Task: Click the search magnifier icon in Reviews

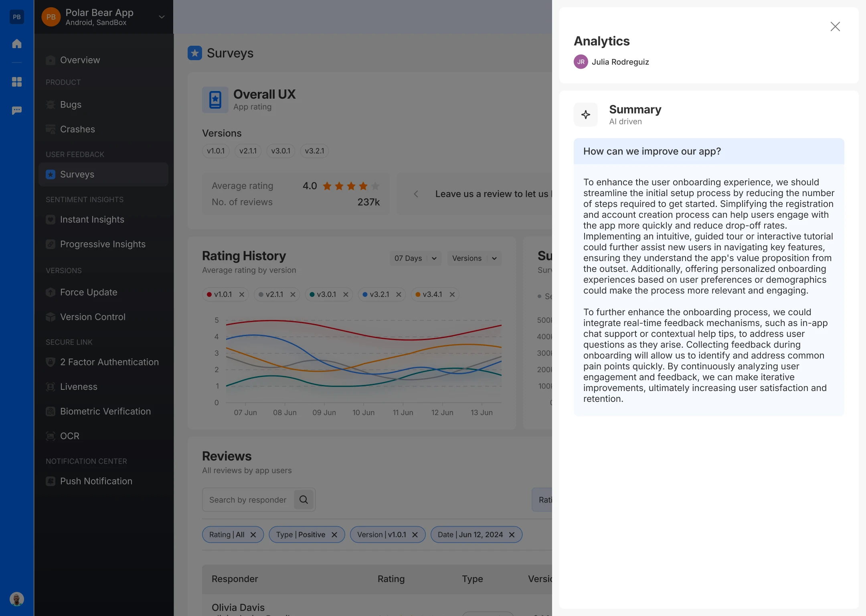Action: (304, 500)
